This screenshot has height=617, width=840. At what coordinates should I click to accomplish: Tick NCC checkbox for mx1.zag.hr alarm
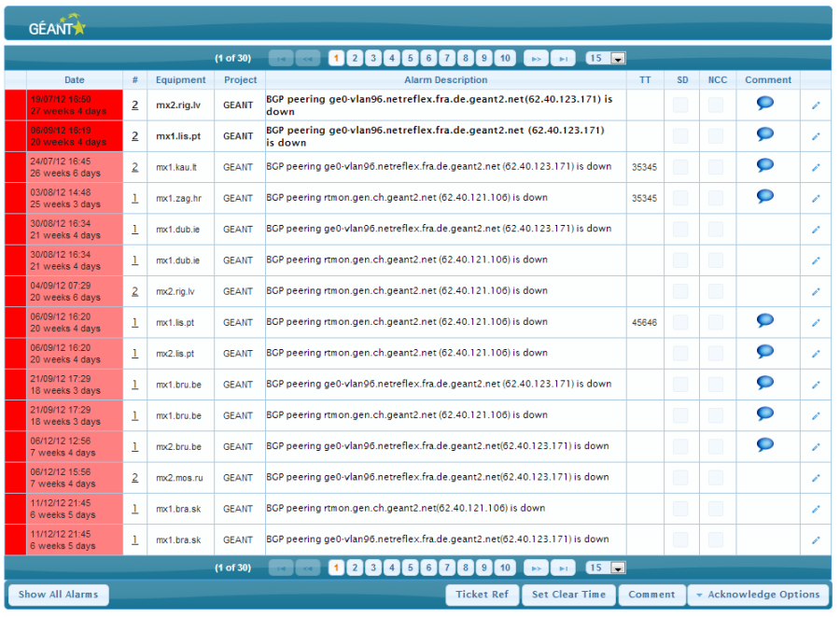point(716,198)
